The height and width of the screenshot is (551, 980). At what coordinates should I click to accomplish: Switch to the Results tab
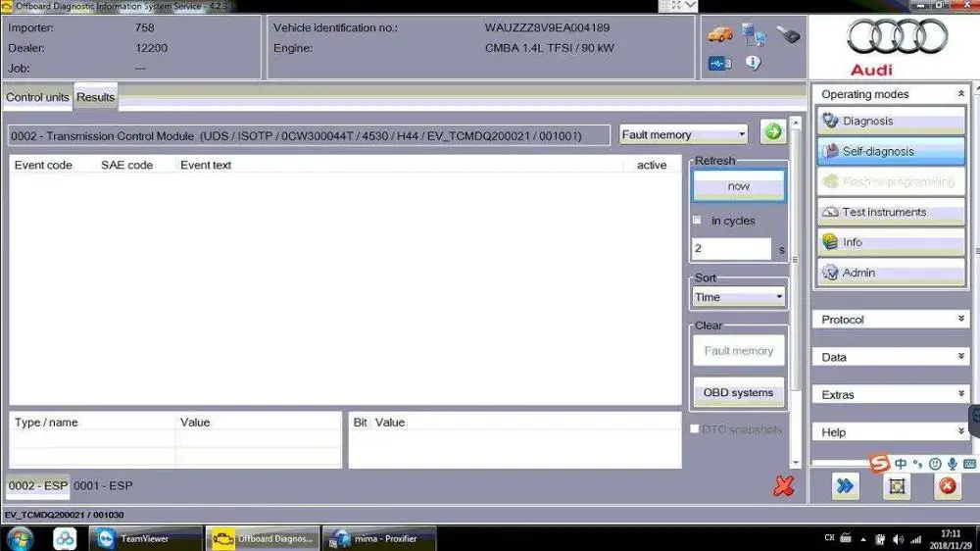(x=96, y=97)
